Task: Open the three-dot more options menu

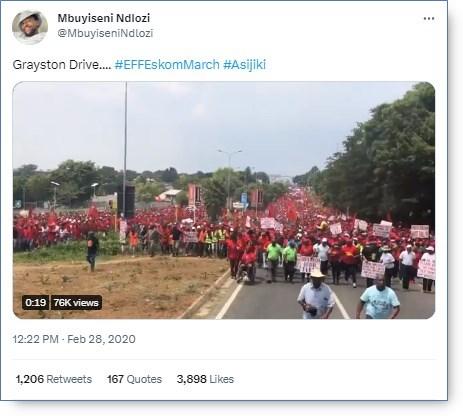Action: pyautogui.click(x=429, y=19)
